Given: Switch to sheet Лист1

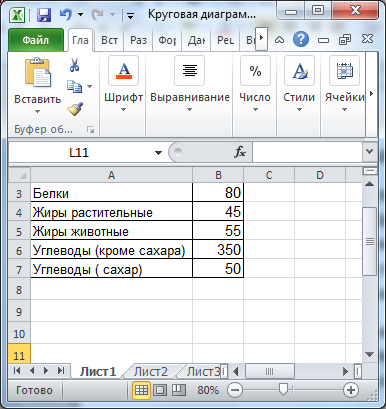Looking at the screenshot, I should click(x=98, y=371).
